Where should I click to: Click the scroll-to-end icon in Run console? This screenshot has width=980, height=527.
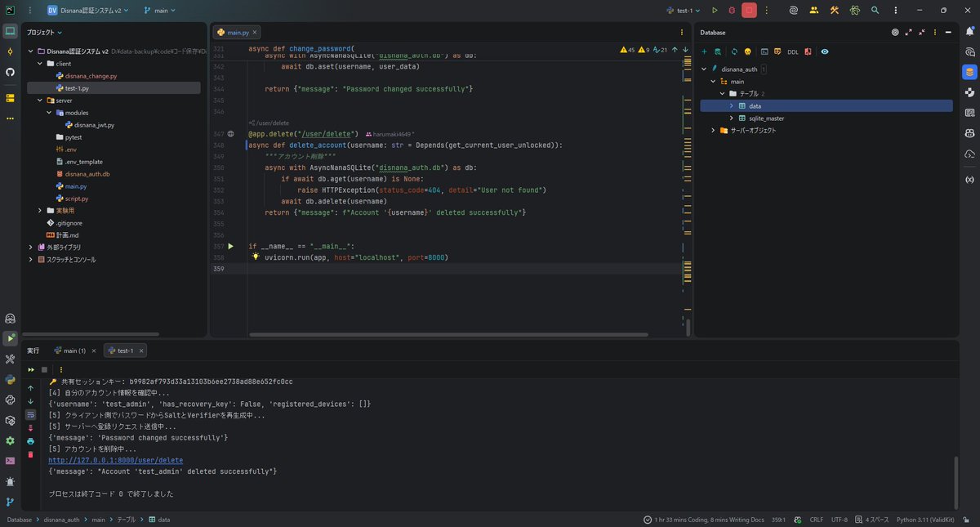point(31,427)
